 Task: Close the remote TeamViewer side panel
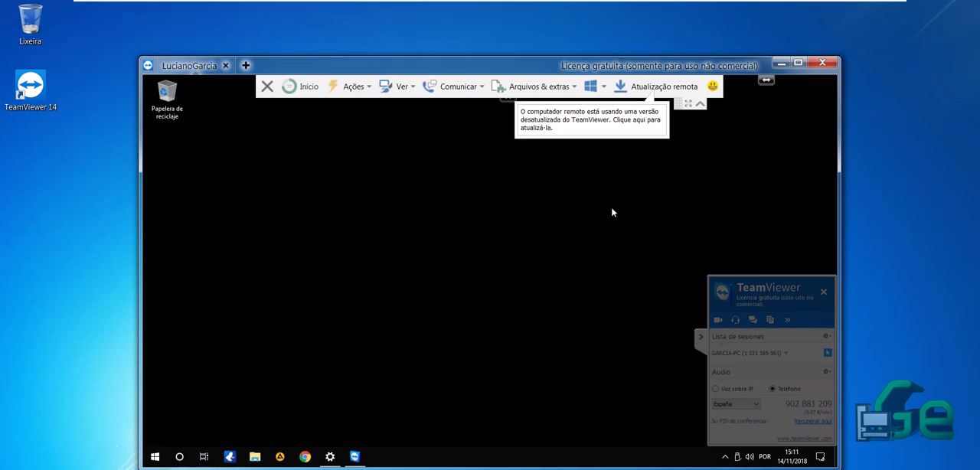[824, 292]
